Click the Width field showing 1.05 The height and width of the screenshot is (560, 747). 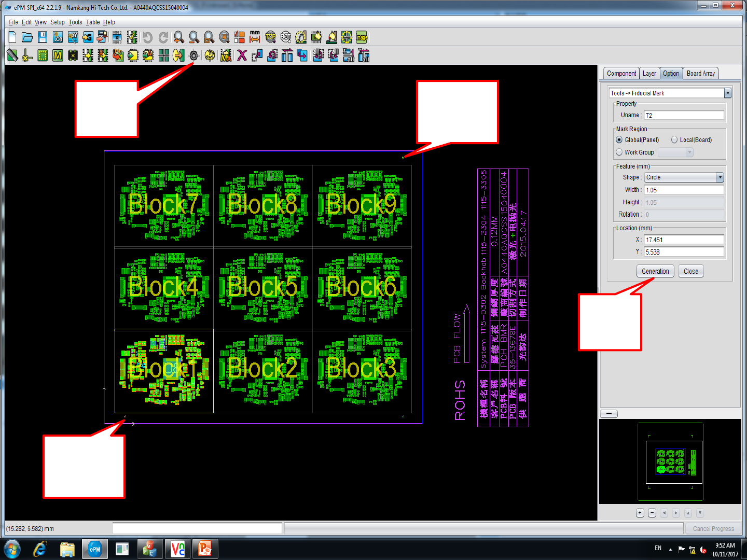pos(684,190)
